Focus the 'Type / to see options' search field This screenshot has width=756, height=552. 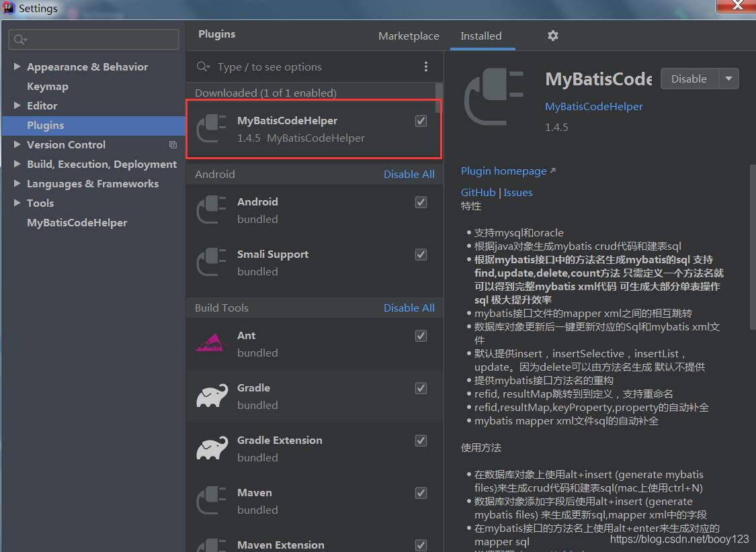coord(308,67)
